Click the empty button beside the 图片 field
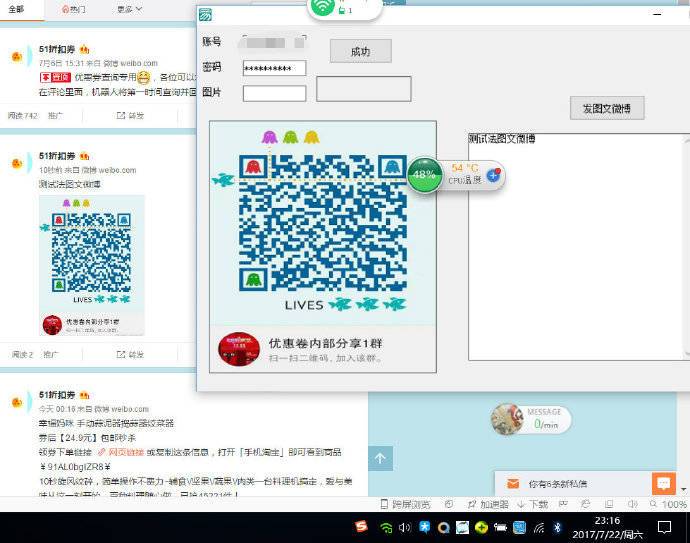This screenshot has width=690, height=543. coord(363,89)
